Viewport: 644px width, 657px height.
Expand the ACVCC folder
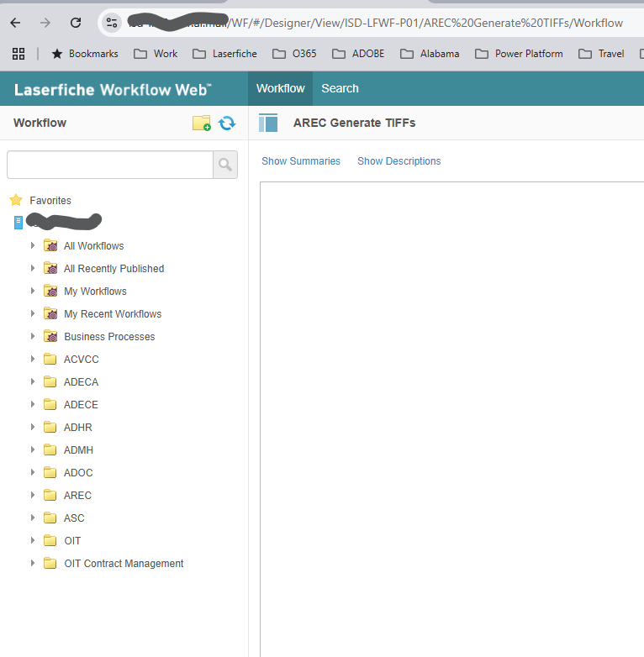[33, 359]
